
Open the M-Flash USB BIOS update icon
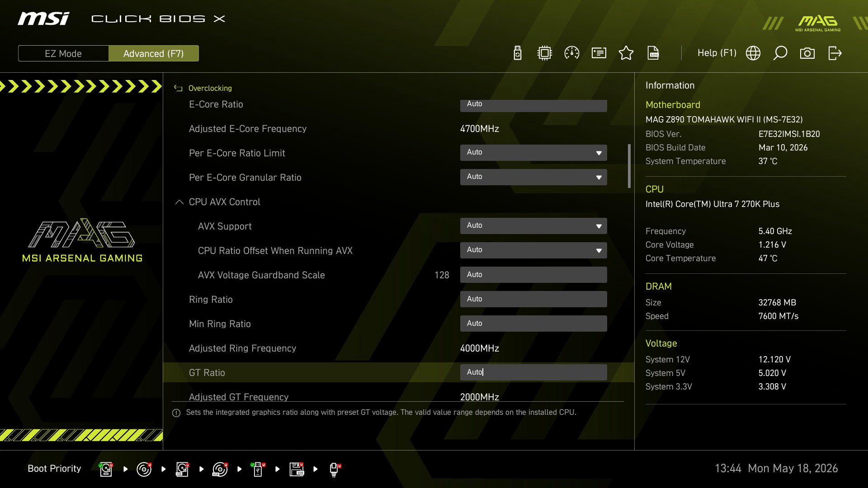tap(518, 53)
